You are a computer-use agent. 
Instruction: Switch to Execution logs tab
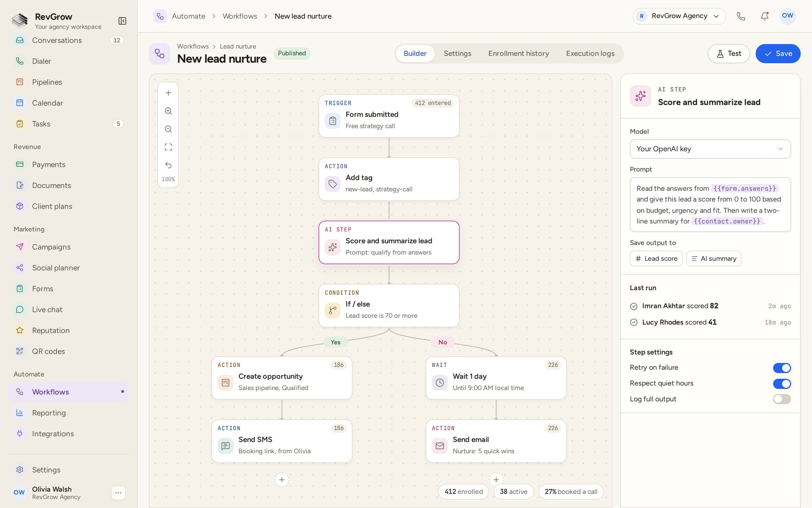click(x=590, y=53)
